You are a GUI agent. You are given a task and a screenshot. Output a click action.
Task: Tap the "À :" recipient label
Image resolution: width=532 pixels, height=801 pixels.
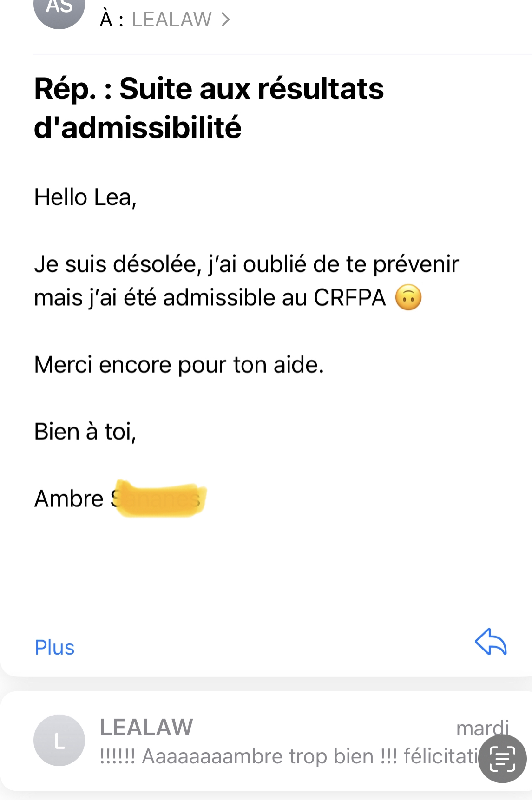tap(112, 20)
